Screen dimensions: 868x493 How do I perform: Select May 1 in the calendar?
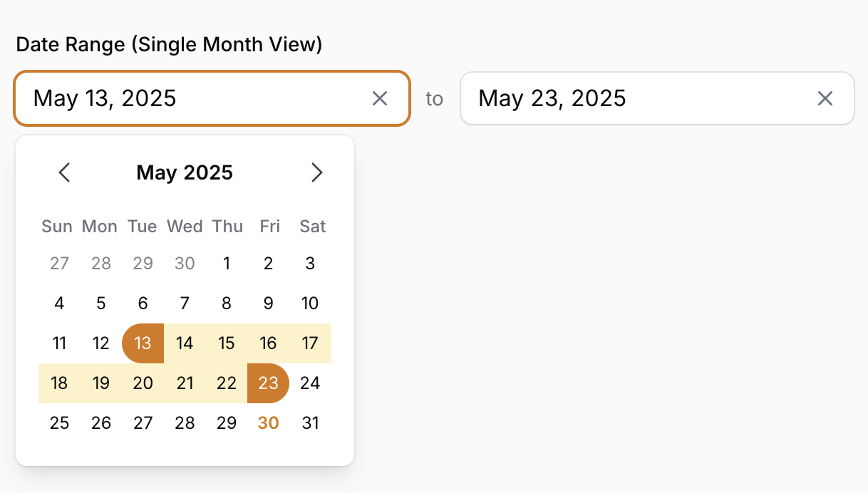click(226, 263)
